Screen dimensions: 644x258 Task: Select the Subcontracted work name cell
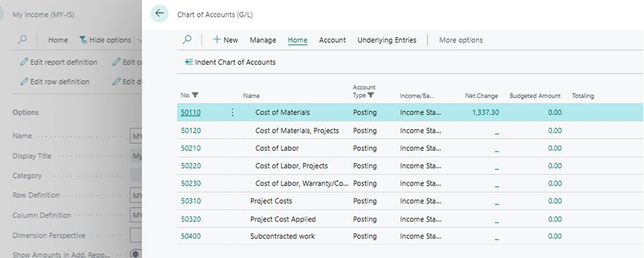(x=282, y=237)
